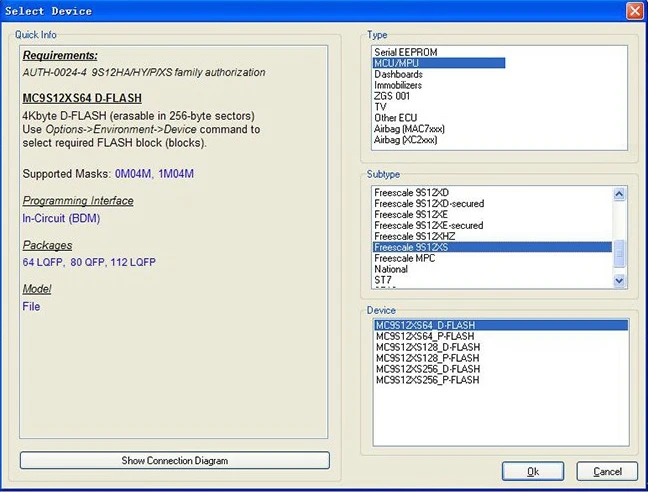Click the AUTH-0024-4 authorization text
This screenshot has width=648, height=492.
pos(144,72)
